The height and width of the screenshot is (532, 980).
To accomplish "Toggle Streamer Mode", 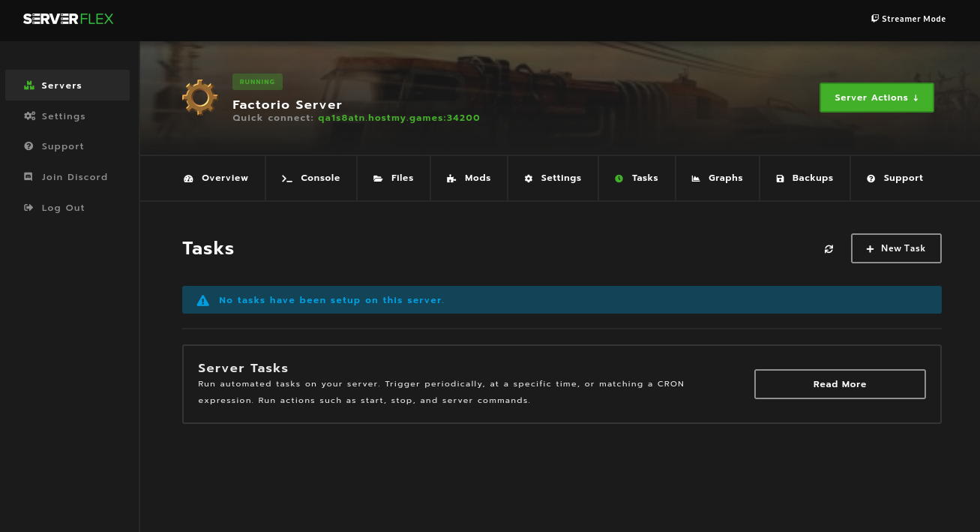I will (x=908, y=19).
